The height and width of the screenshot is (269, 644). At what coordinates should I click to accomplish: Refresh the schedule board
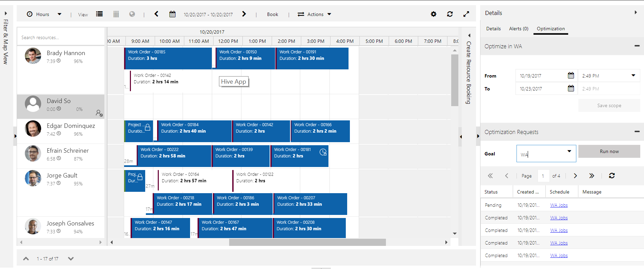450,14
